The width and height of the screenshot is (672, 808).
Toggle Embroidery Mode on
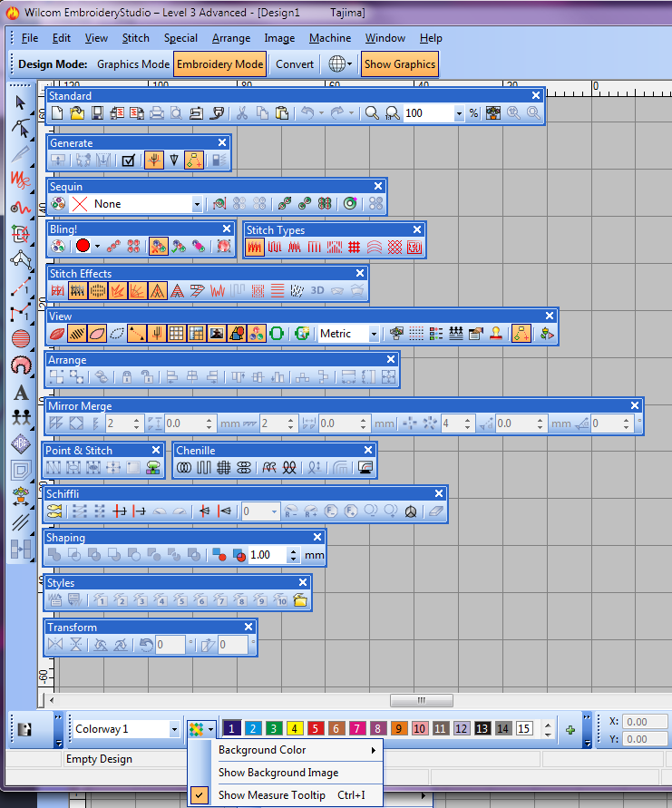(220, 63)
